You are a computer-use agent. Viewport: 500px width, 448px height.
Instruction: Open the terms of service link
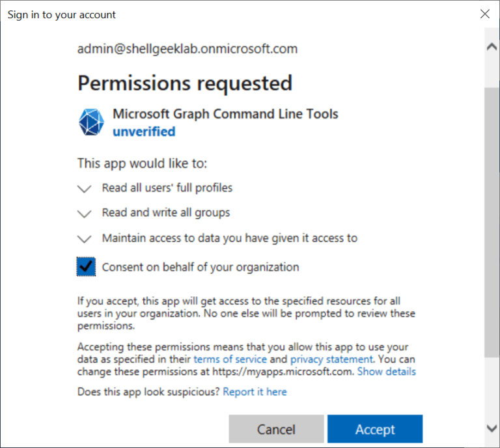(230, 359)
